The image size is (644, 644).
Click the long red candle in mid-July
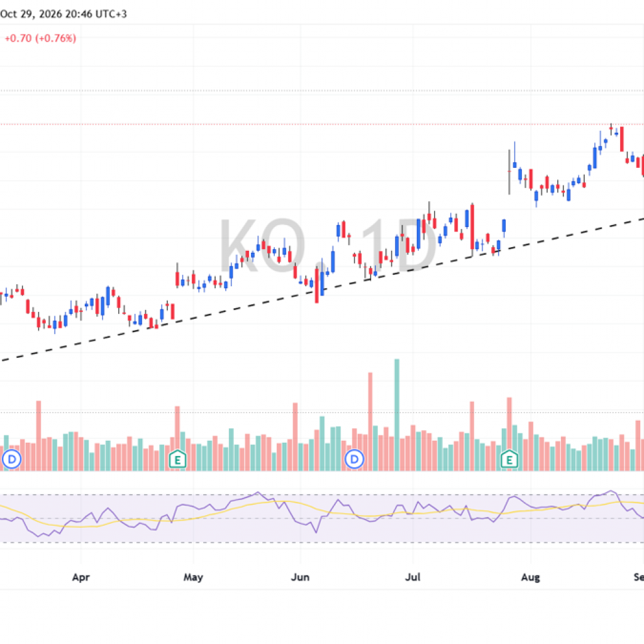point(472,226)
